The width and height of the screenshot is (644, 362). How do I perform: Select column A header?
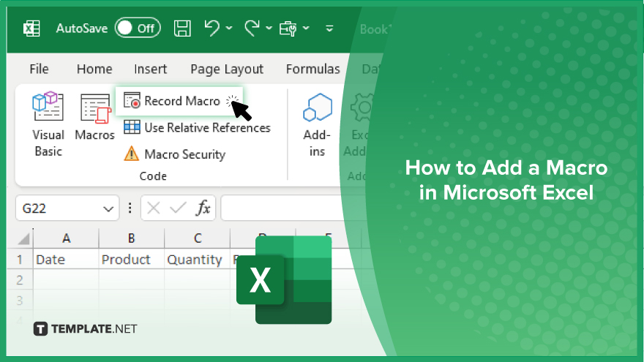(x=66, y=238)
